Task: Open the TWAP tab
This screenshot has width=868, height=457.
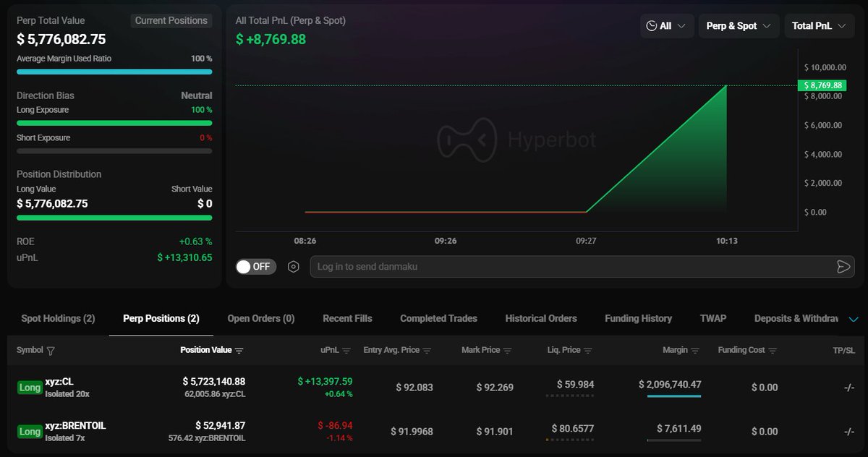Action: pos(713,318)
